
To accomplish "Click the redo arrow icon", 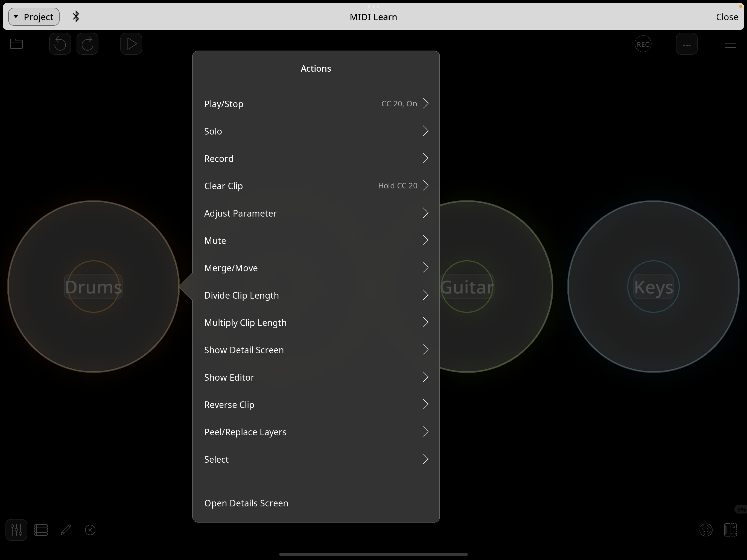I will [87, 44].
